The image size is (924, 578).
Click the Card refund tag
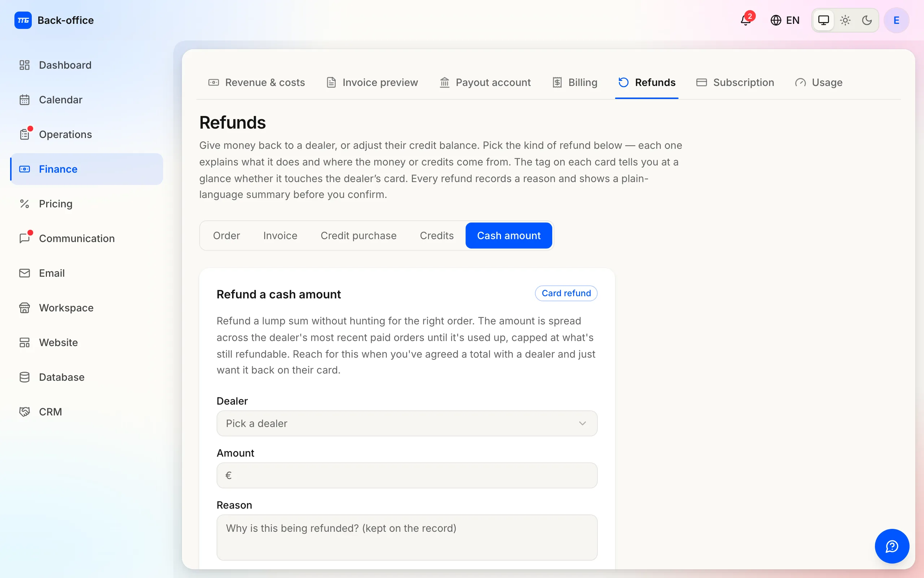click(x=566, y=293)
